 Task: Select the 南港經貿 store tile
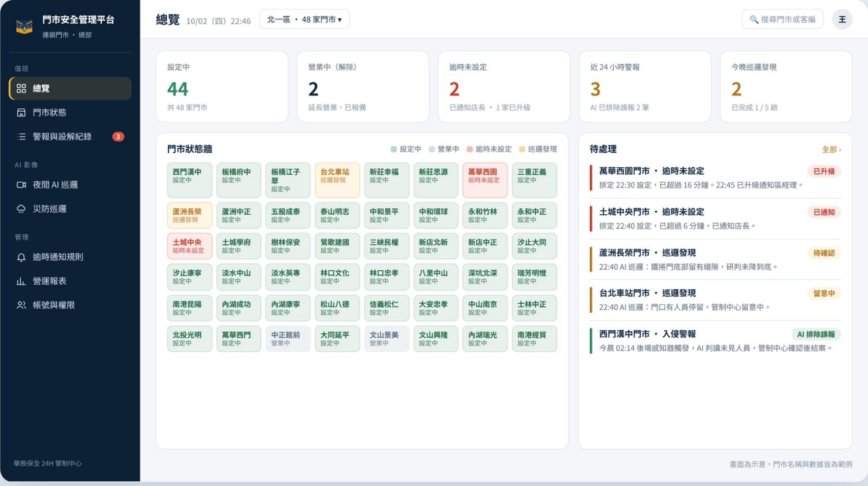coord(534,338)
